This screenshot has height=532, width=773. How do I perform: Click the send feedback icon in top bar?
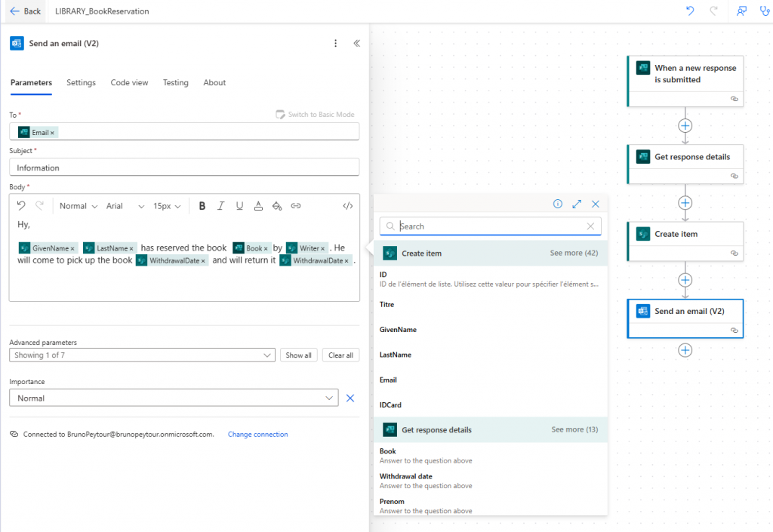pos(742,11)
